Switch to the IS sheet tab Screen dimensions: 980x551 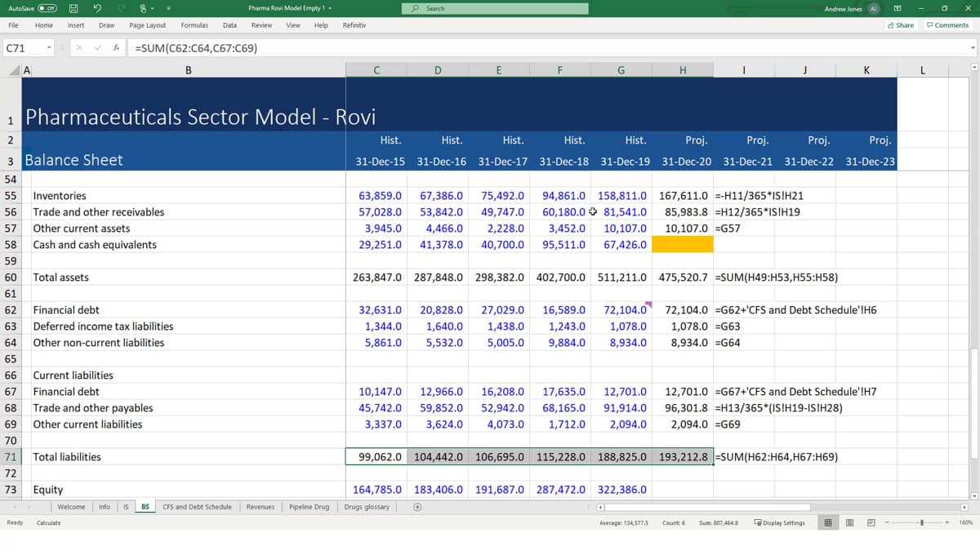[x=126, y=507]
